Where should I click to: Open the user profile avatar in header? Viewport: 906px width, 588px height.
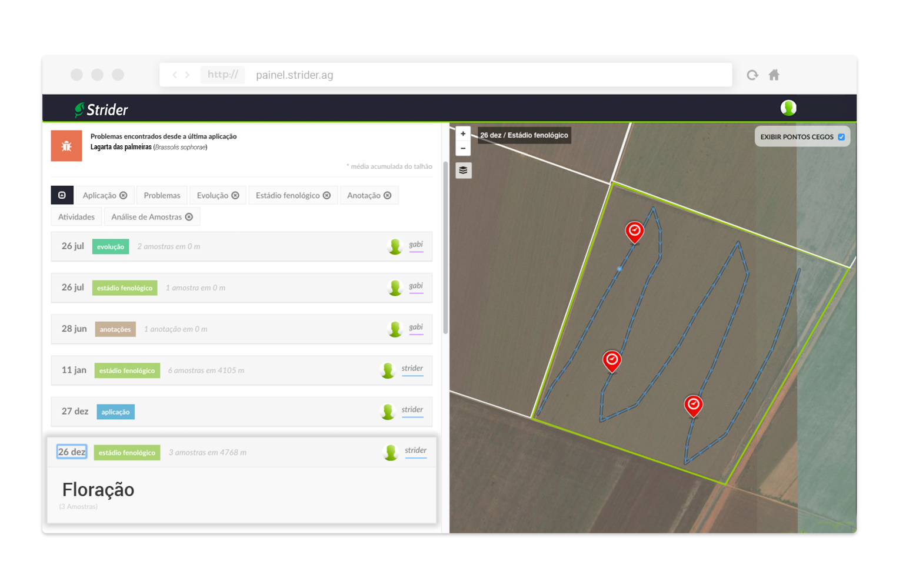(788, 108)
